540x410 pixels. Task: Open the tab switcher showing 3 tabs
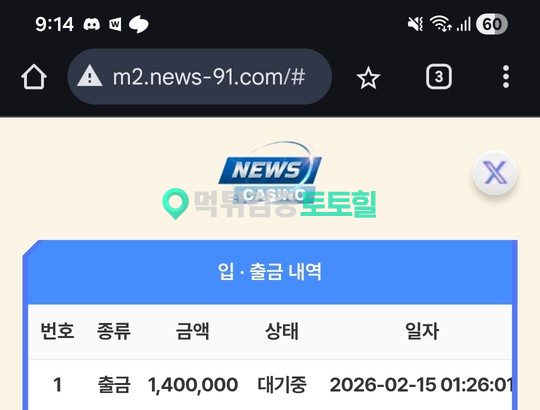pos(438,76)
